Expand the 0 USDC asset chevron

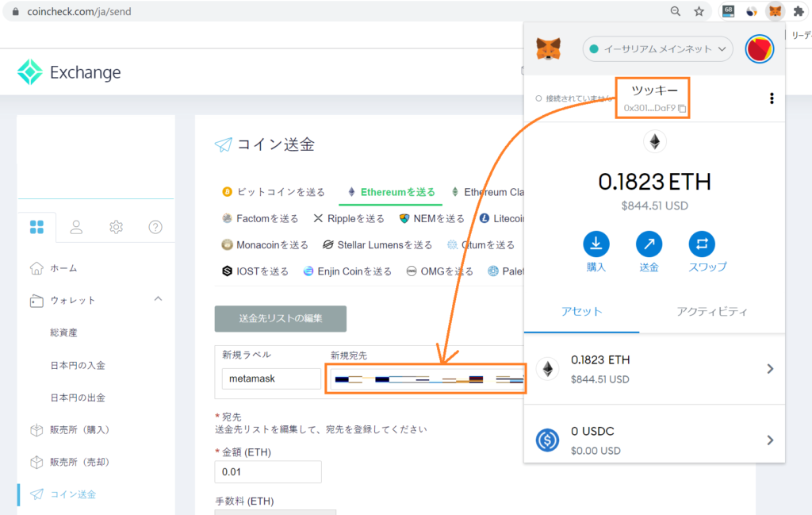(x=770, y=440)
